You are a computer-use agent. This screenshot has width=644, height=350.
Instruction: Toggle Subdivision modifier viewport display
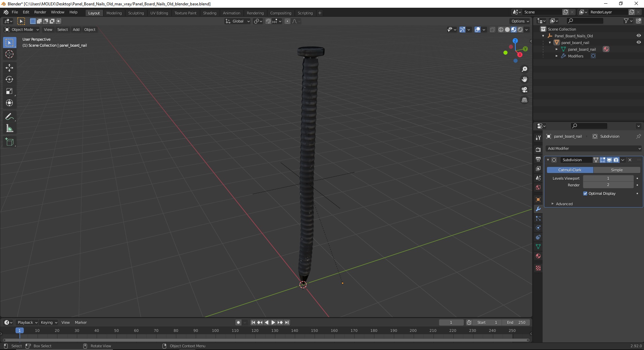click(x=609, y=160)
